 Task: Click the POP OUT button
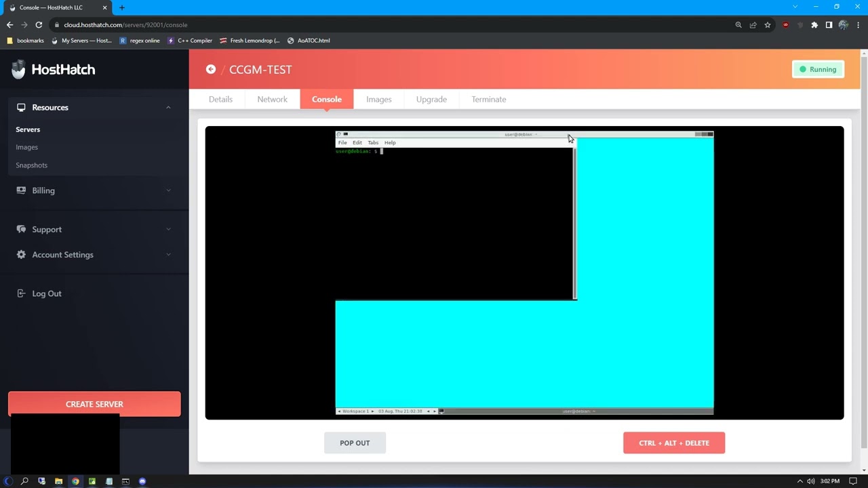355,443
